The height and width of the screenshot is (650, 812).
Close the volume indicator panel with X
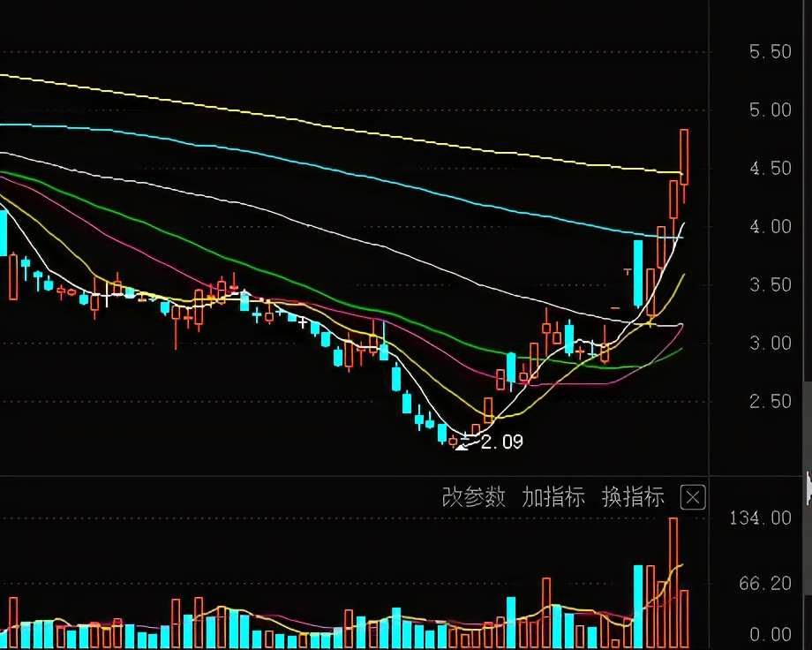(x=693, y=497)
